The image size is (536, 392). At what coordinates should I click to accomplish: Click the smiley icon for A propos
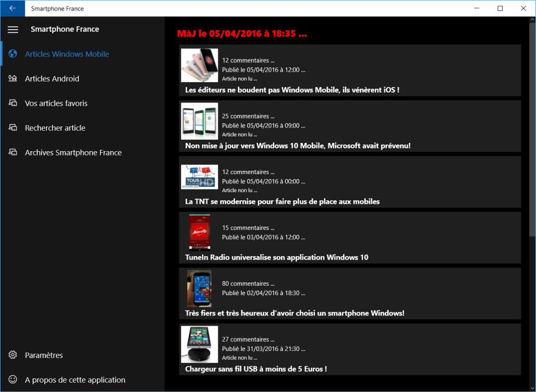pyautogui.click(x=13, y=379)
